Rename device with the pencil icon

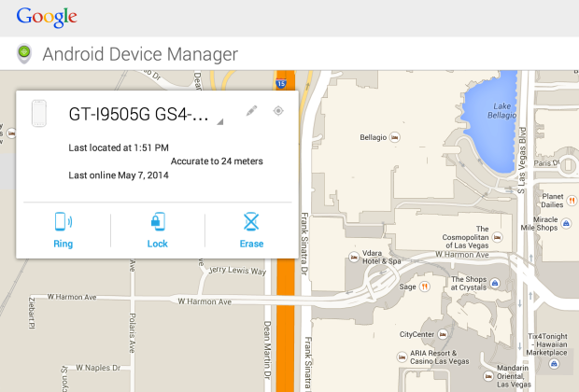251,111
